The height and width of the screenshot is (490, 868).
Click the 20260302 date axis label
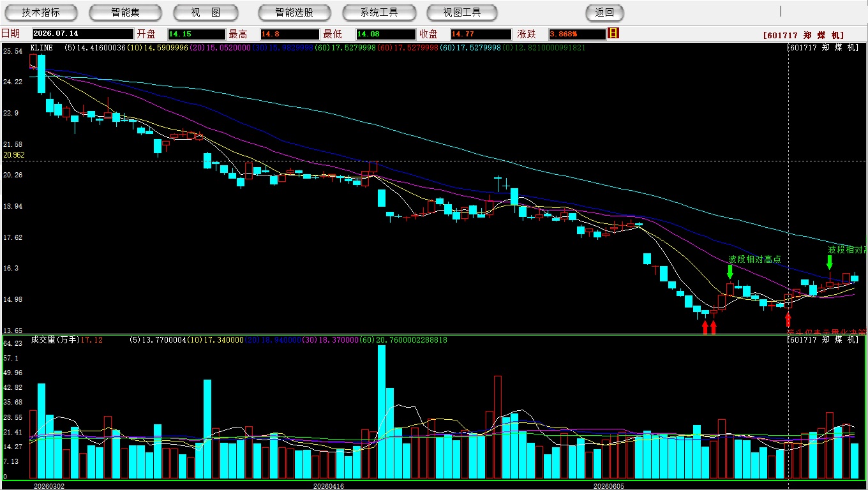tap(49, 486)
